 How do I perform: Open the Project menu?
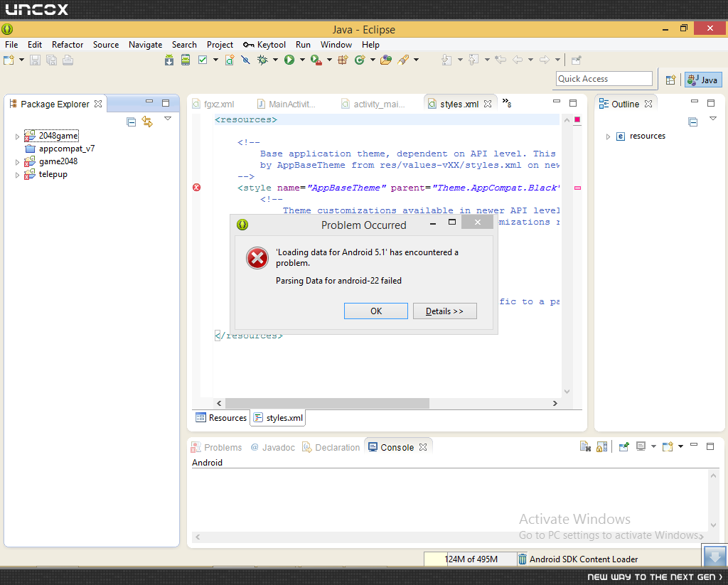click(x=220, y=45)
